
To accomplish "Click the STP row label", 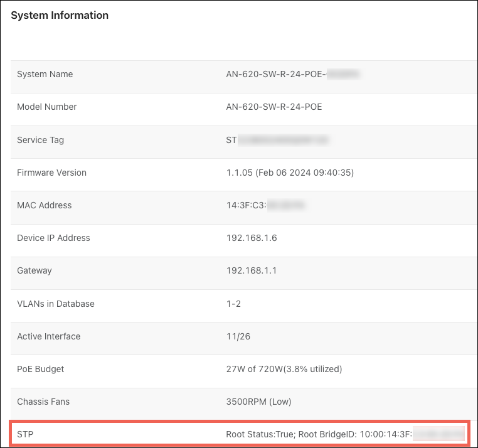I will (x=25, y=434).
